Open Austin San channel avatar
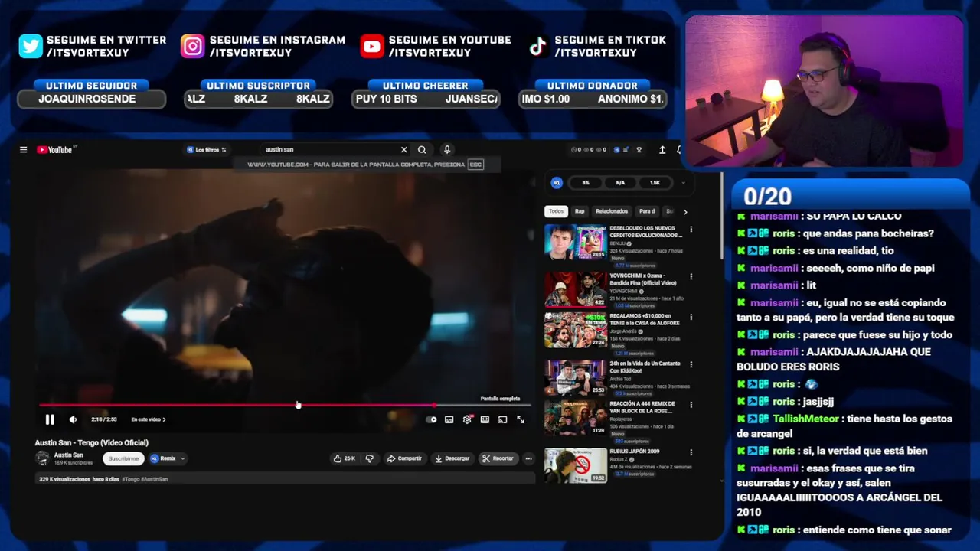 coord(42,458)
